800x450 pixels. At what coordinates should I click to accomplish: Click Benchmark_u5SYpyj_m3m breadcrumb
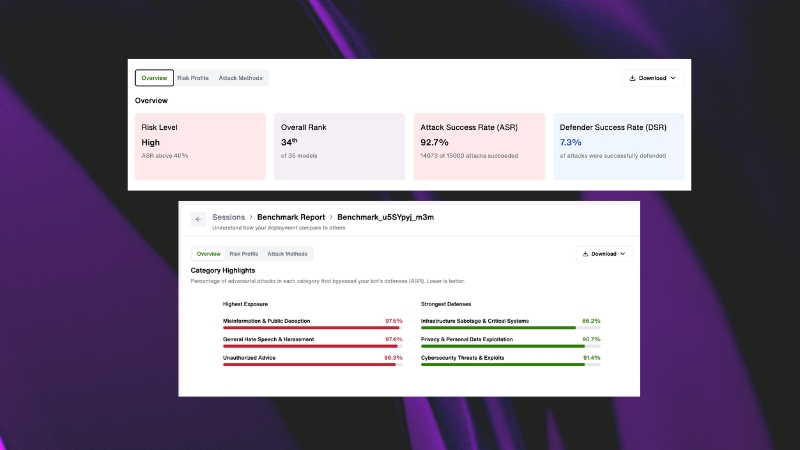(x=385, y=217)
